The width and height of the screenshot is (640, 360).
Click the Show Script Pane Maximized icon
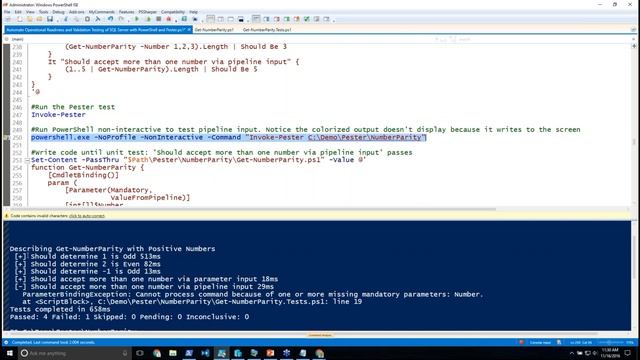tap(231, 19)
